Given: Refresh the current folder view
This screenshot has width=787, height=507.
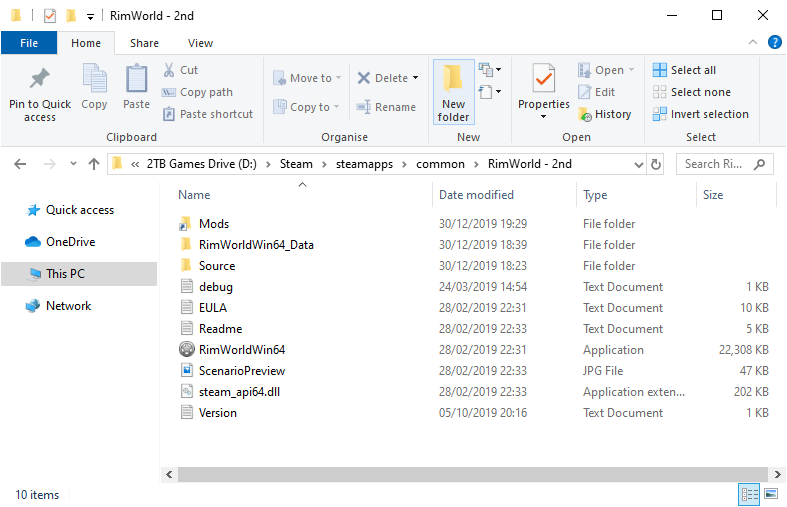Looking at the screenshot, I should [656, 164].
